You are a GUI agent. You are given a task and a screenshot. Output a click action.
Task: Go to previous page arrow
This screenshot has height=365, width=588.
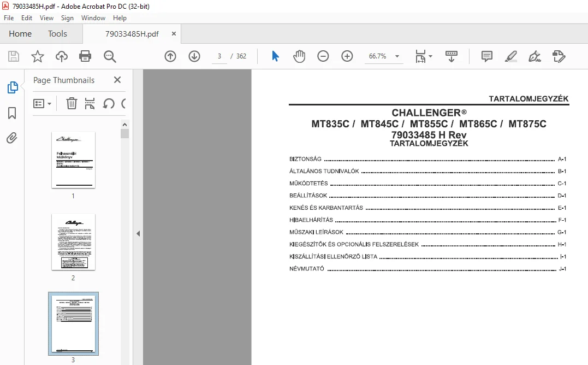[x=170, y=56]
